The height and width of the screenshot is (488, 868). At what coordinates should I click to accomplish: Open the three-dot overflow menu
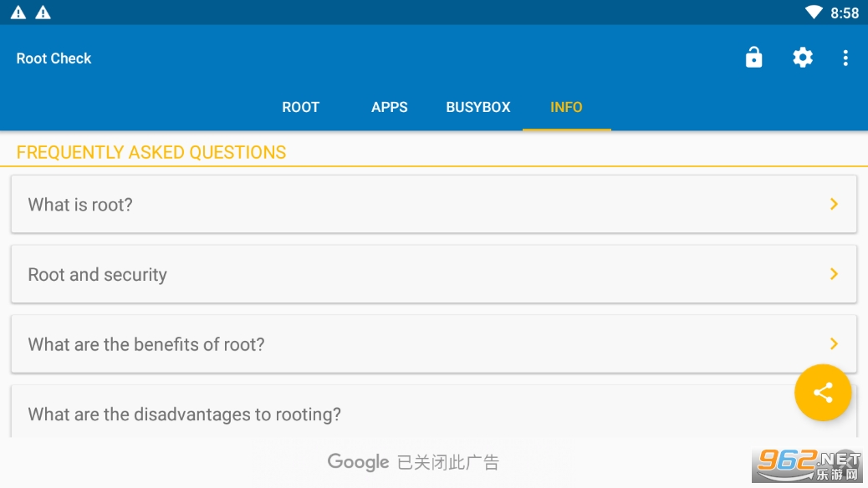point(845,58)
